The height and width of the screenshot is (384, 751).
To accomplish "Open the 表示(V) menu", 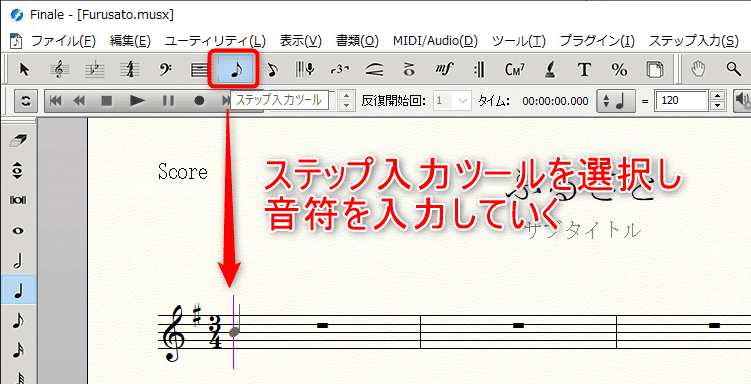I will 301,41.
